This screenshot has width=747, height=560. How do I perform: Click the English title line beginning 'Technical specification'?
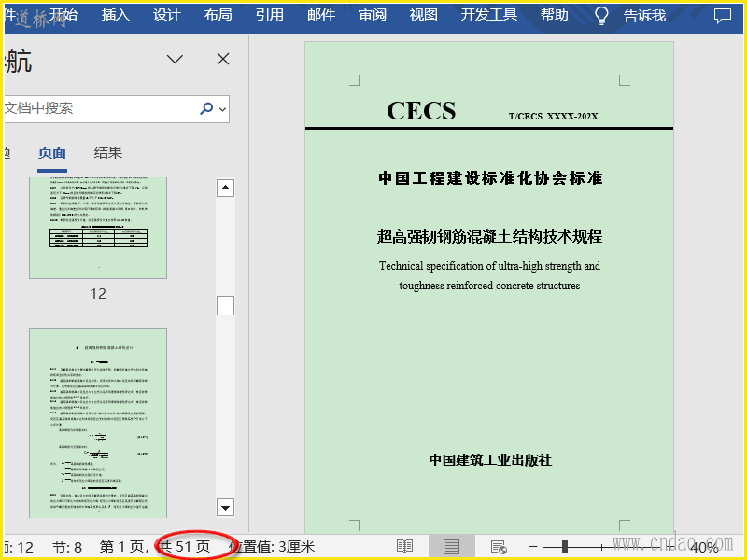click(x=489, y=266)
